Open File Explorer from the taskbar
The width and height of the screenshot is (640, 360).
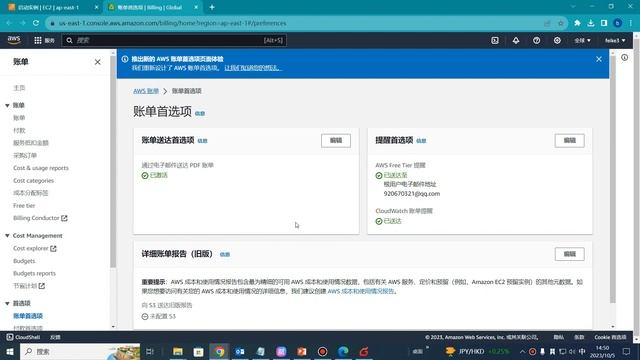(178, 351)
